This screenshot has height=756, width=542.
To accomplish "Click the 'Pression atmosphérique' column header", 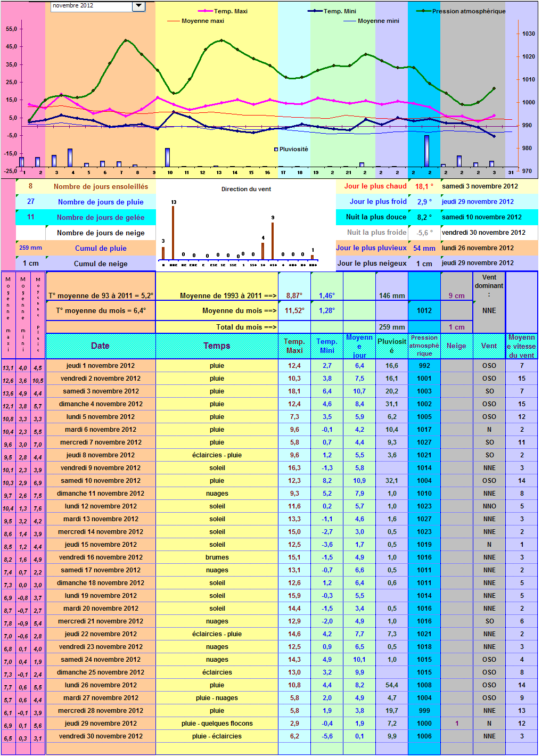I will point(424,346).
